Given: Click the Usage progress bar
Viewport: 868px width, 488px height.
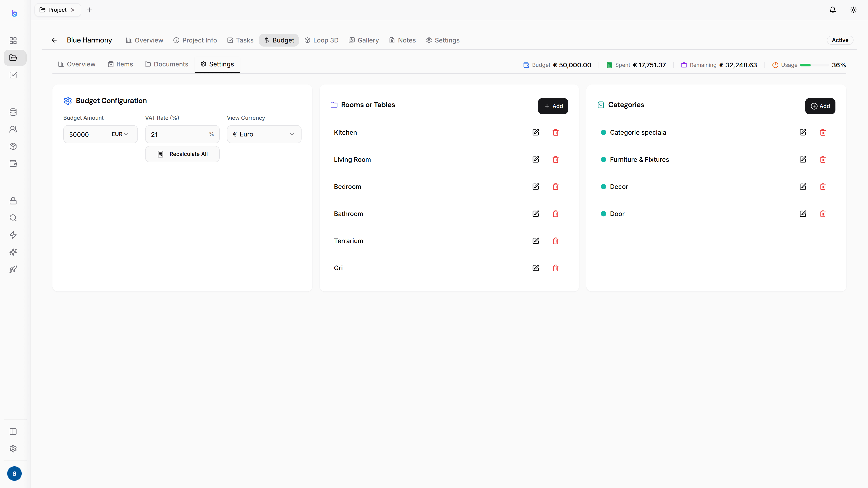Looking at the screenshot, I should click(x=814, y=65).
